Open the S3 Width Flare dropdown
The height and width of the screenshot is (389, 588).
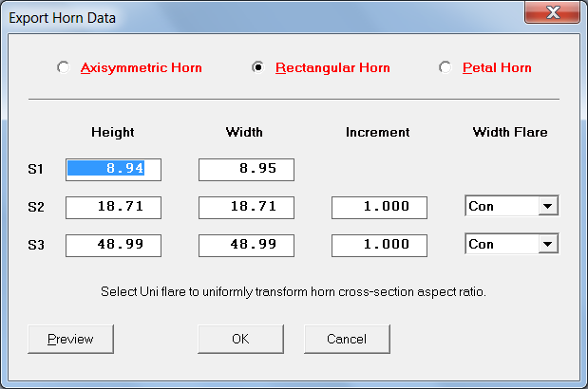tap(547, 244)
